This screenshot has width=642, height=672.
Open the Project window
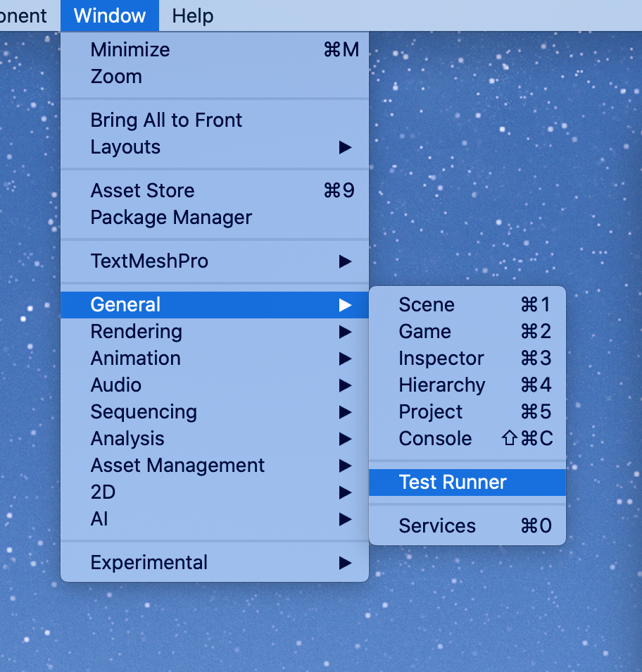(467, 412)
